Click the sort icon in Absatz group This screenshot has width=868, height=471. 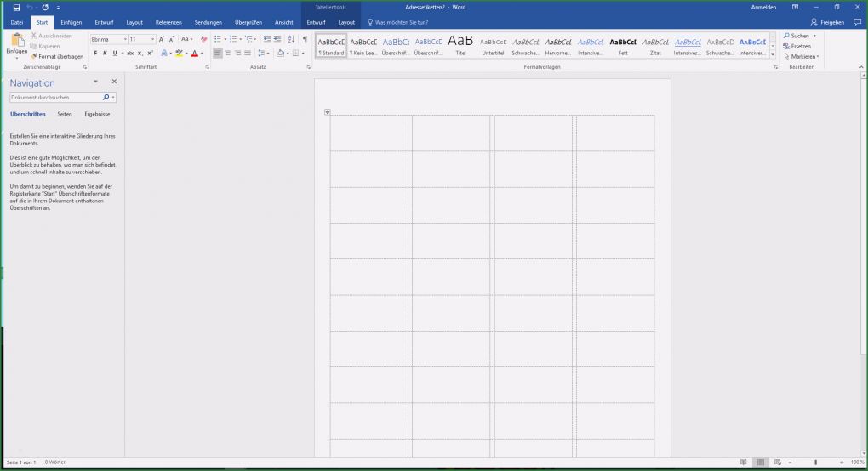[x=292, y=39]
